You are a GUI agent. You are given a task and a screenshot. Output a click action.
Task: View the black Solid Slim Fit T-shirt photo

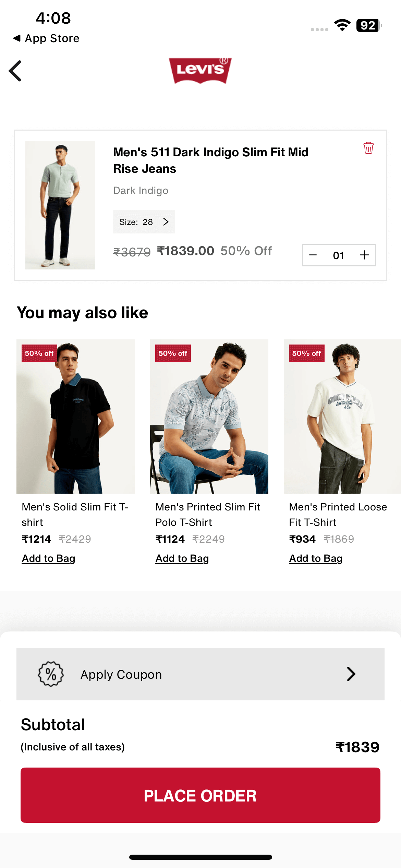[x=75, y=417]
